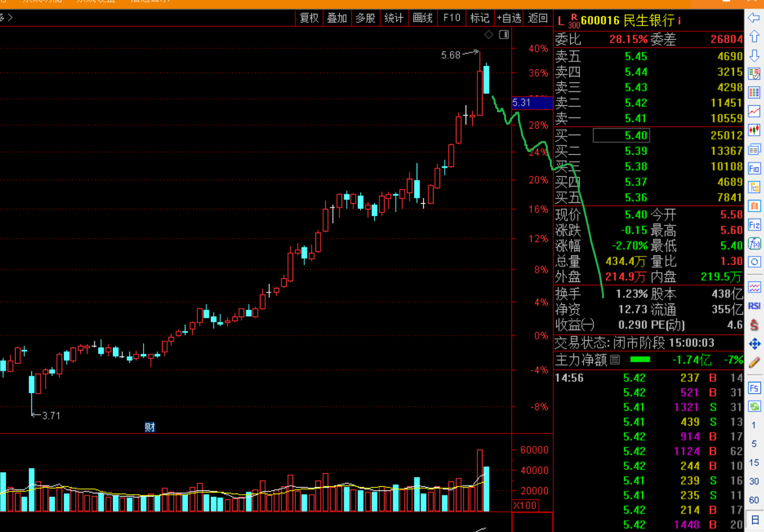Select the RSI indicator icon

point(754,306)
